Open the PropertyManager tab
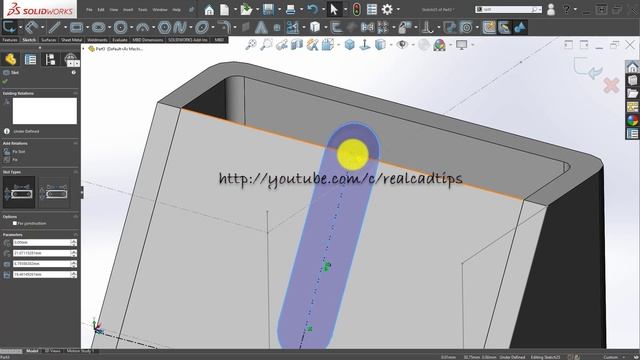This screenshot has height=360, width=640. coord(30,60)
